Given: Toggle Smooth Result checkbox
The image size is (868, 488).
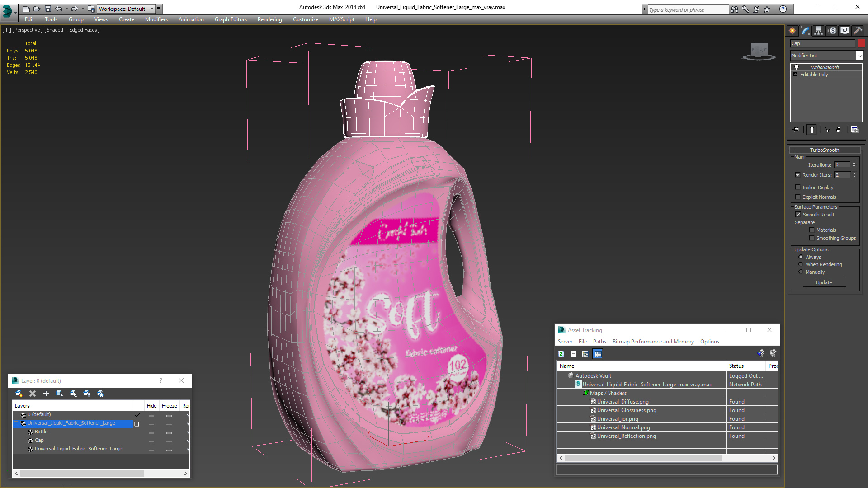Looking at the screenshot, I should tap(798, 215).
